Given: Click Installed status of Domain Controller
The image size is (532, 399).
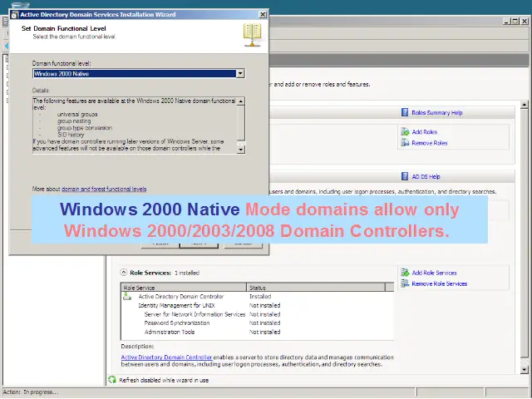Looking at the screenshot, I should click(x=260, y=297).
